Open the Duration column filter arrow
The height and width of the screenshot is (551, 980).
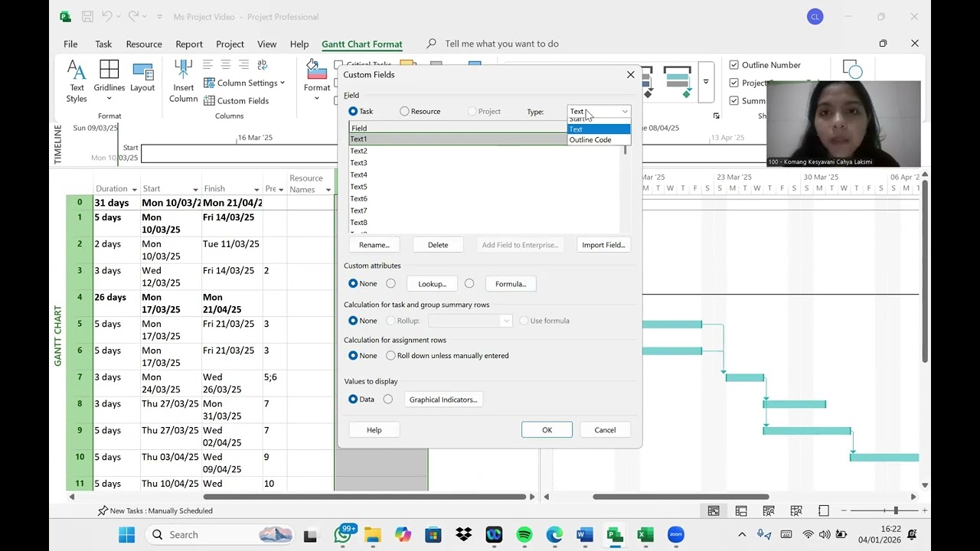click(x=134, y=189)
